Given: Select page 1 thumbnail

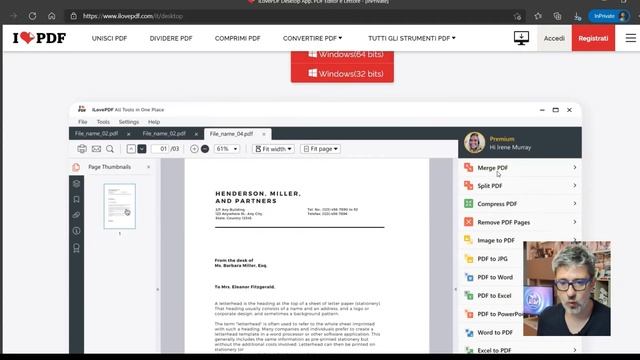Looking at the screenshot, I should pyautogui.click(x=120, y=206).
